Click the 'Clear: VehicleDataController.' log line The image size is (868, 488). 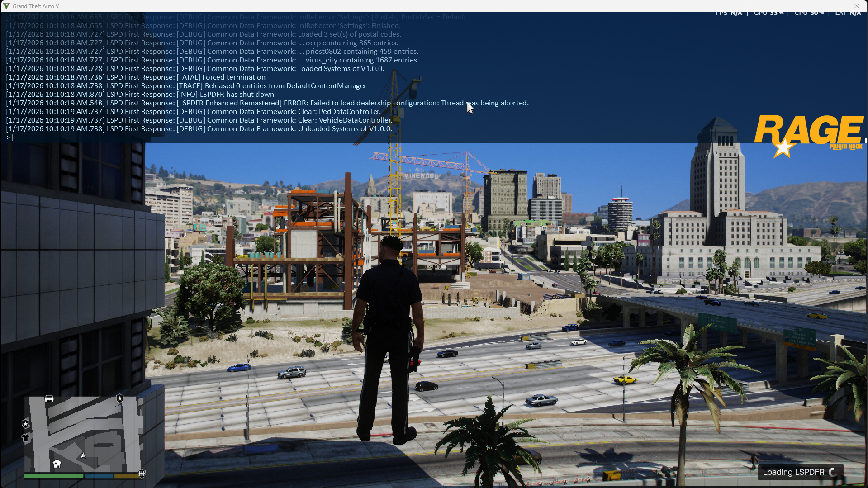click(x=199, y=120)
